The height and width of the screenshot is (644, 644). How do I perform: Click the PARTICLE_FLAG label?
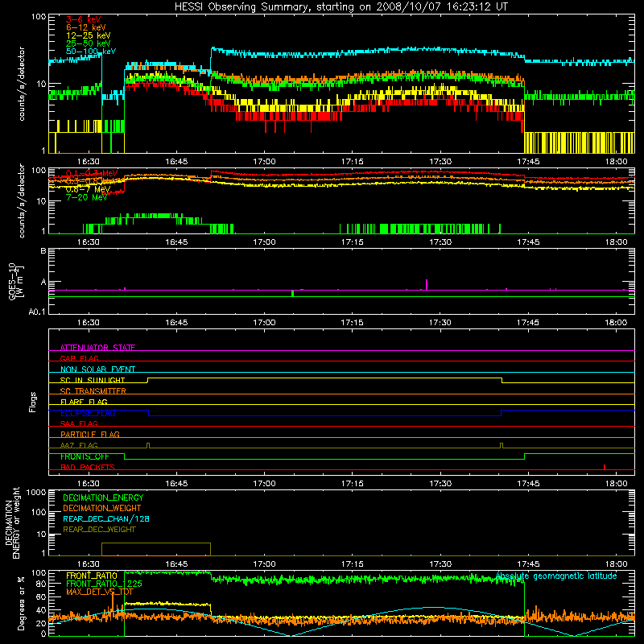coord(90,434)
